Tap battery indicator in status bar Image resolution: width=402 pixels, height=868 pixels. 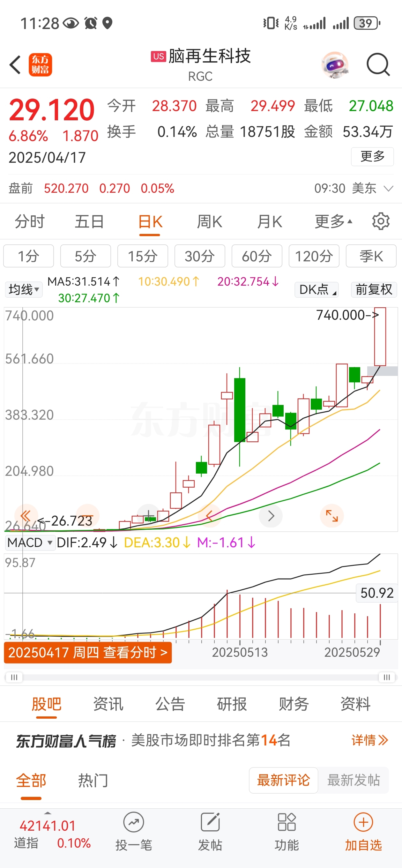tap(367, 23)
